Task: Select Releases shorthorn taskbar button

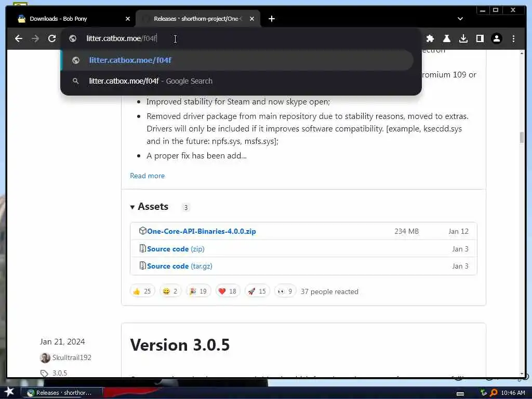Action: coord(62,393)
